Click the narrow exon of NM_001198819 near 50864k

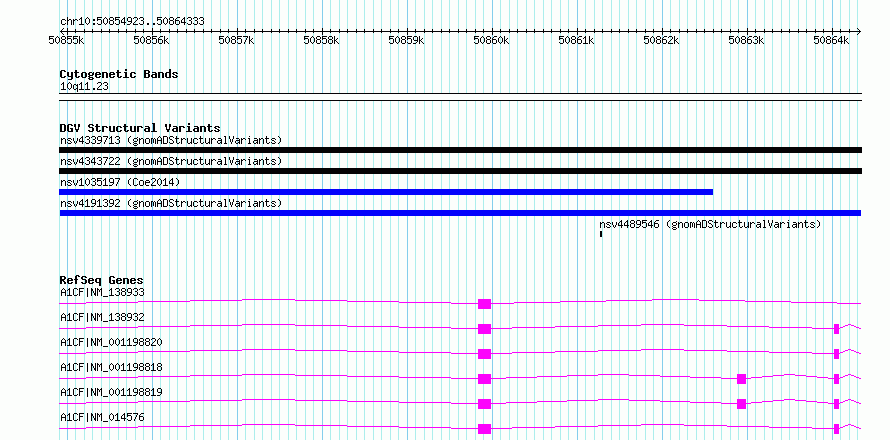[837, 404]
